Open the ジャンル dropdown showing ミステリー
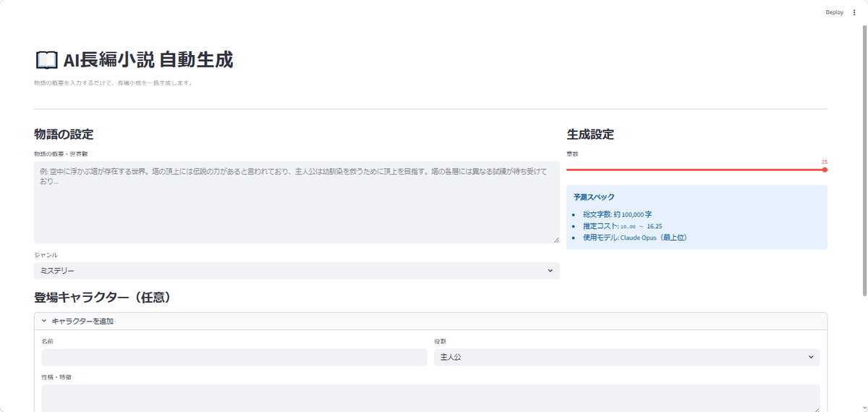The image size is (868, 412). pyautogui.click(x=297, y=271)
